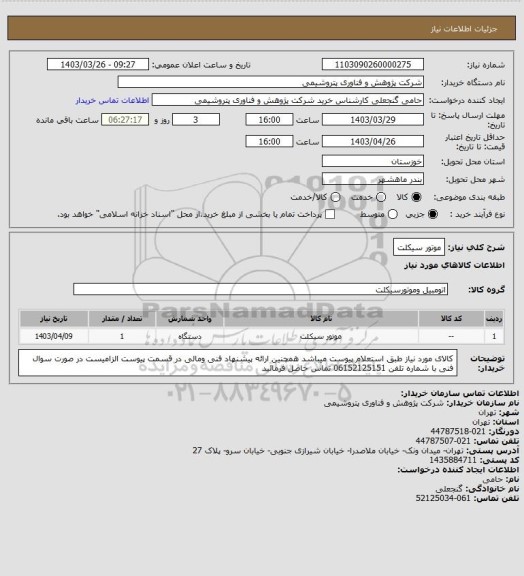Screen dimensions: 524x576
Task: Click the delivery city field بندر ماهشهر
Action: 373,179
